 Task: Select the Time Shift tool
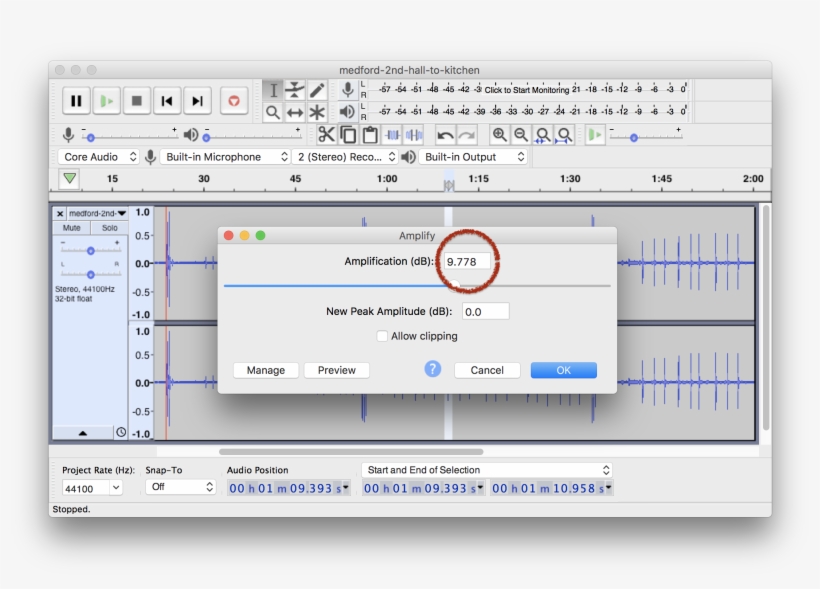[x=295, y=111]
